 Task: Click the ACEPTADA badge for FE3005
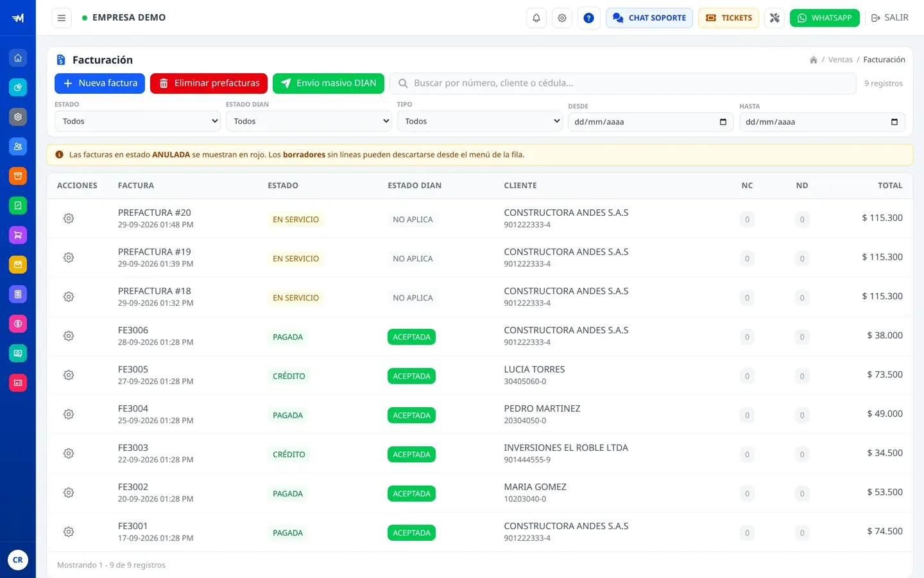tap(411, 376)
